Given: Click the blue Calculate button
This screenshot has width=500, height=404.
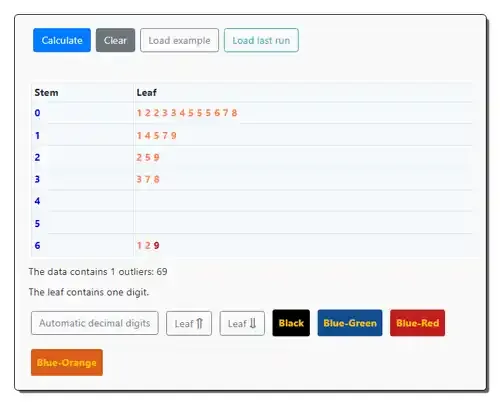Looking at the screenshot, I should pos(62,40).
